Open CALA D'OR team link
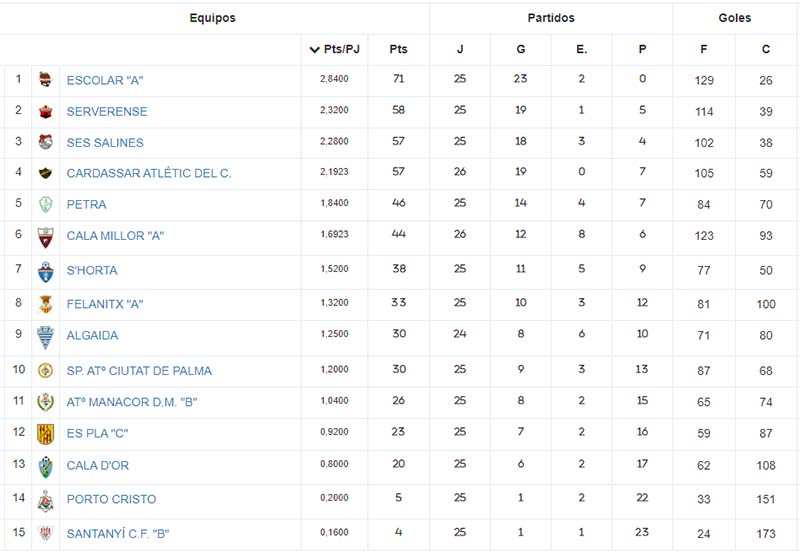 pos(97,465)
